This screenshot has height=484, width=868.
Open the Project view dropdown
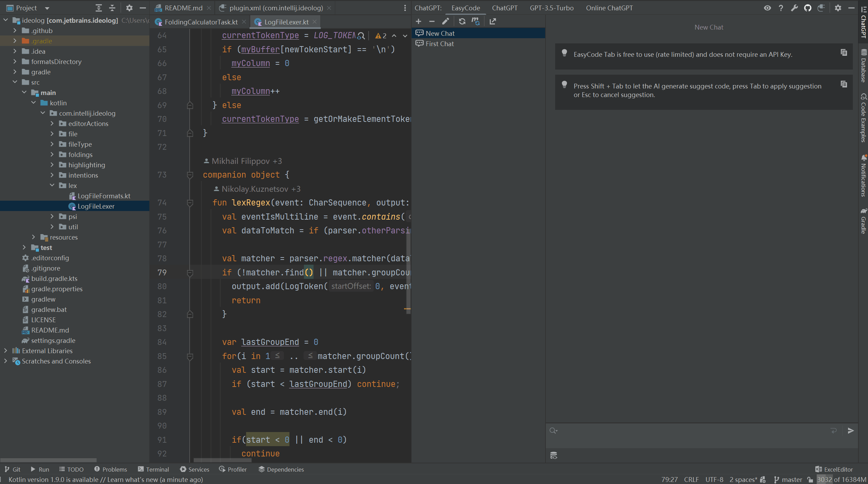coord(46,8)
